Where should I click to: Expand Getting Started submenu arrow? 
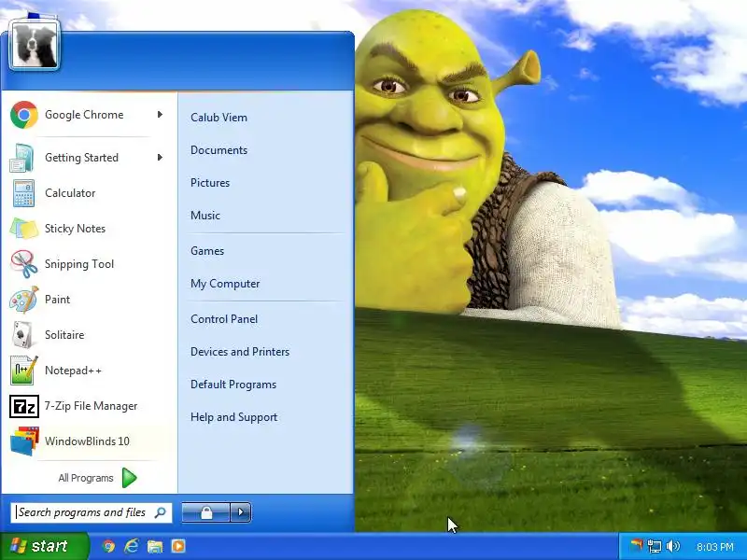pos(160,158)
